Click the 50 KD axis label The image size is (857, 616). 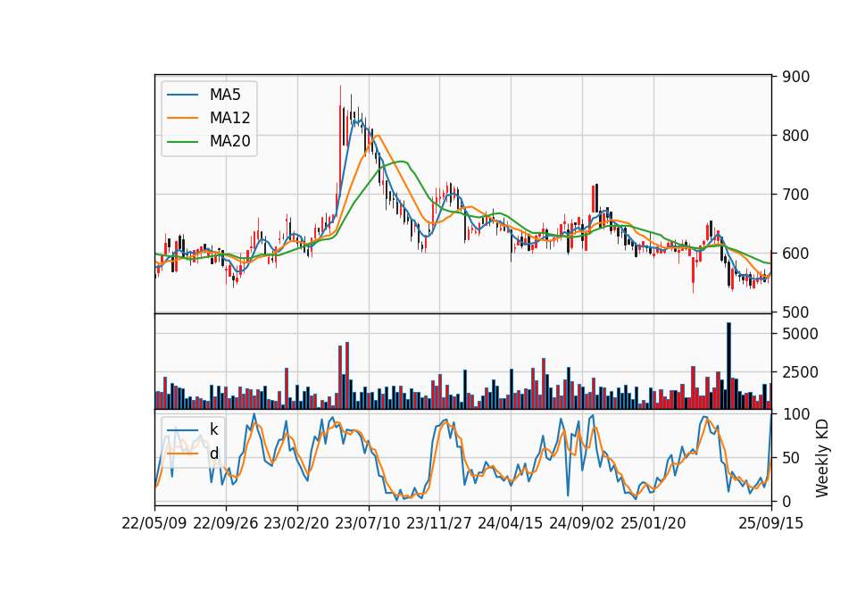point(792,458)
